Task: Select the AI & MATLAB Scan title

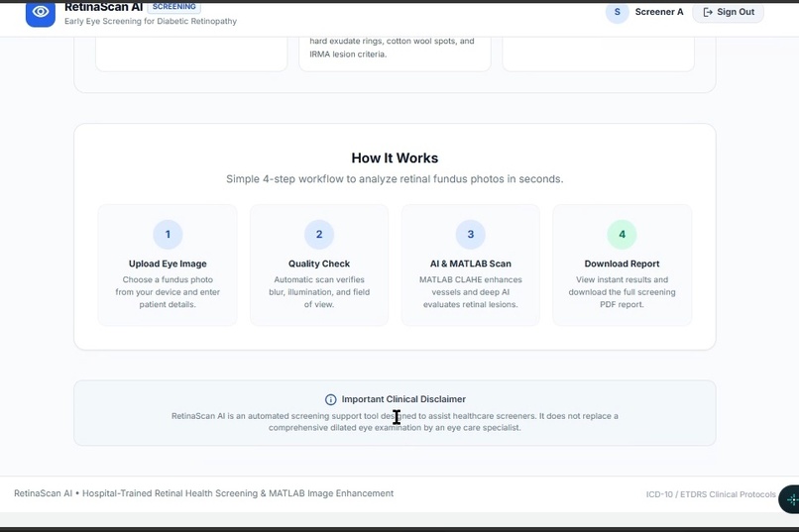Action: pyautogui.click(x=470, y=264)
